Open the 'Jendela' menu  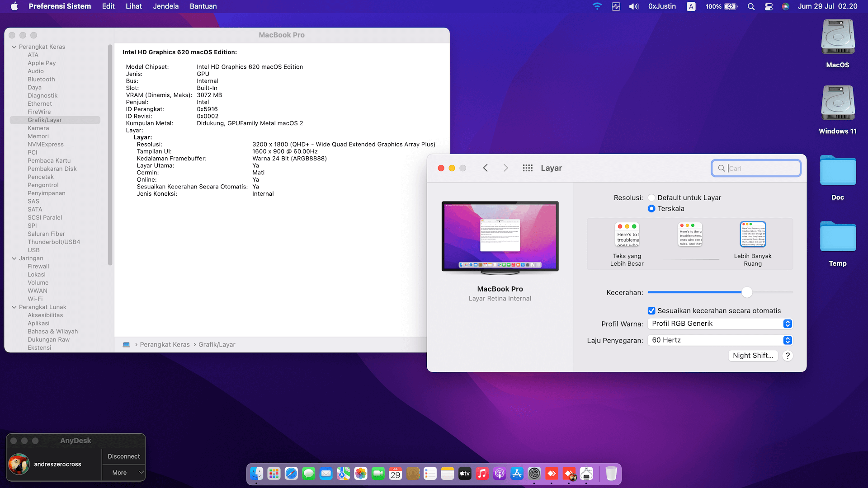pos(166,6)
